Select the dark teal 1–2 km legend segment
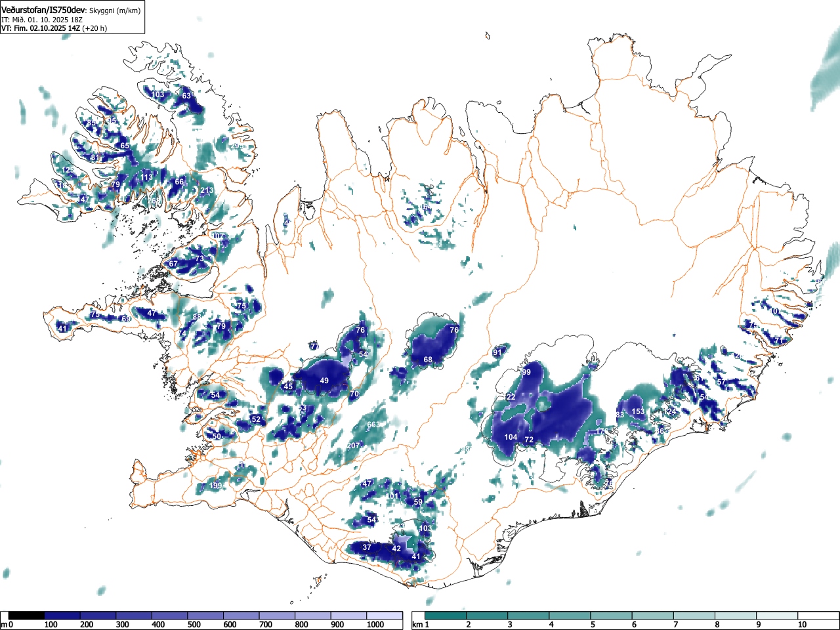Screen dimensions: 840x630 [446, 616]
